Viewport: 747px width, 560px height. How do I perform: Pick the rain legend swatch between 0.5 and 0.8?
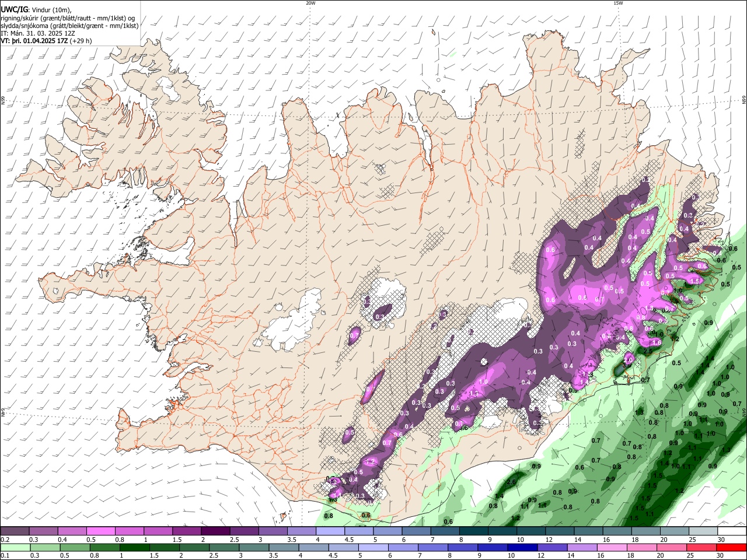coord(74,547)
